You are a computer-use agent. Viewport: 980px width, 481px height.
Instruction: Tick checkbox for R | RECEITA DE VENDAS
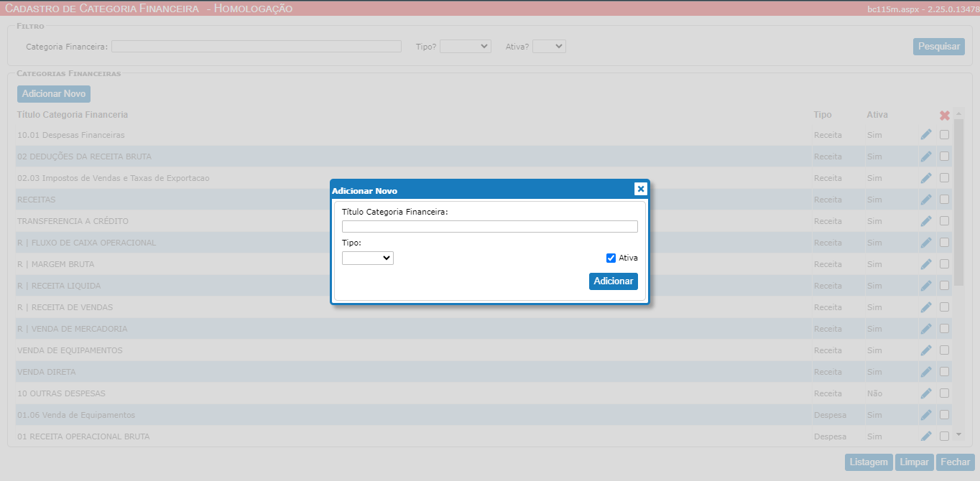[x=945, y=307]
